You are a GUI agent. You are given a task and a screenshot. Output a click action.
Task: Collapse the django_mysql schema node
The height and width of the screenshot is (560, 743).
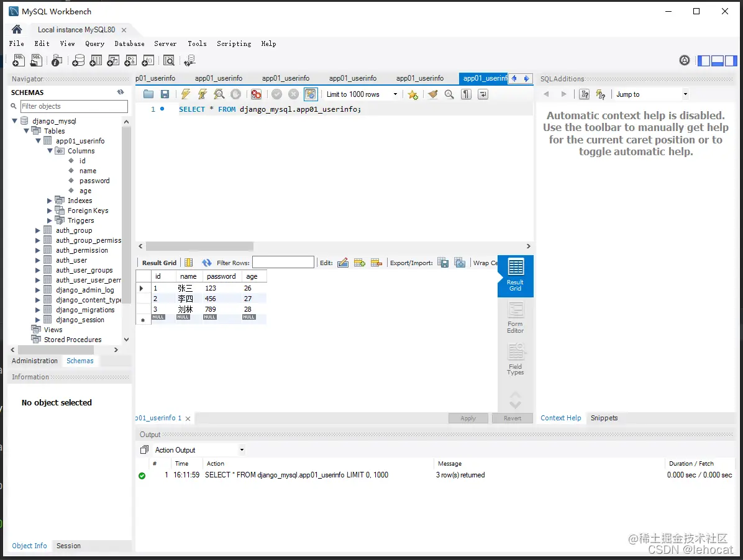[15, 121]
